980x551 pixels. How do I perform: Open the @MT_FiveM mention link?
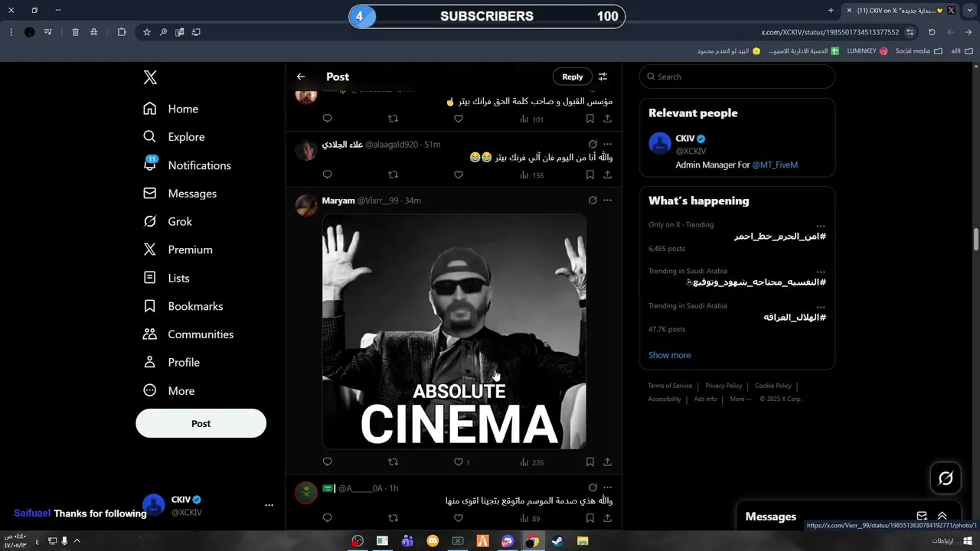point(775,165)
